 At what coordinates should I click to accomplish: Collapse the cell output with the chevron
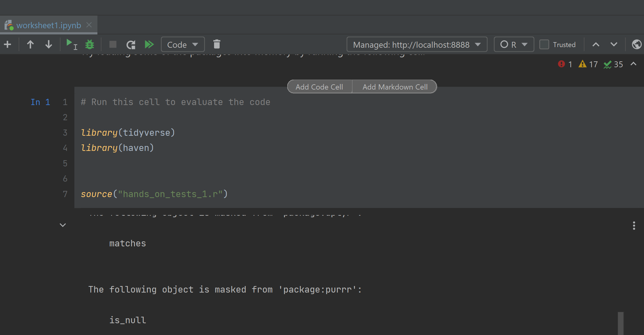(63, 225)
